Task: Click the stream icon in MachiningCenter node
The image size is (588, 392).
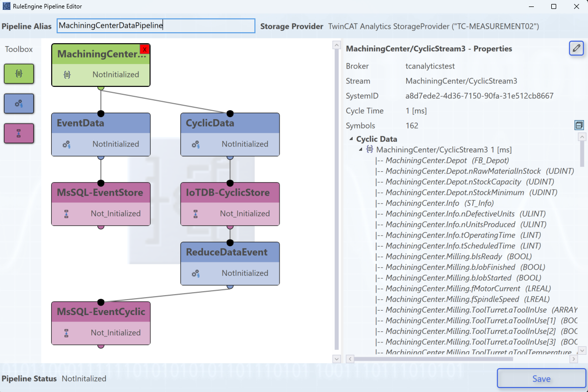Action: (x=67, y=74)
